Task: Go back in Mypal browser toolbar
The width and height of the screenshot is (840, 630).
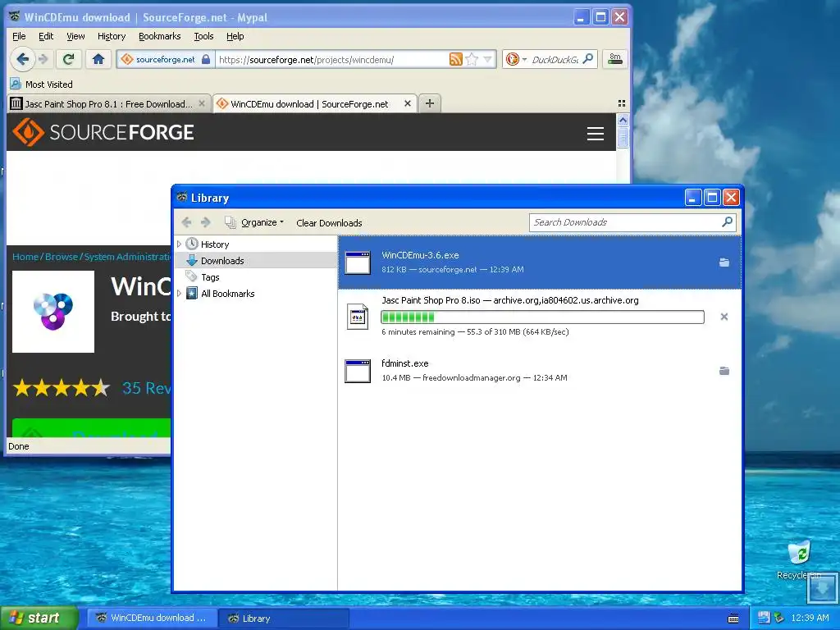Action: 22,59
